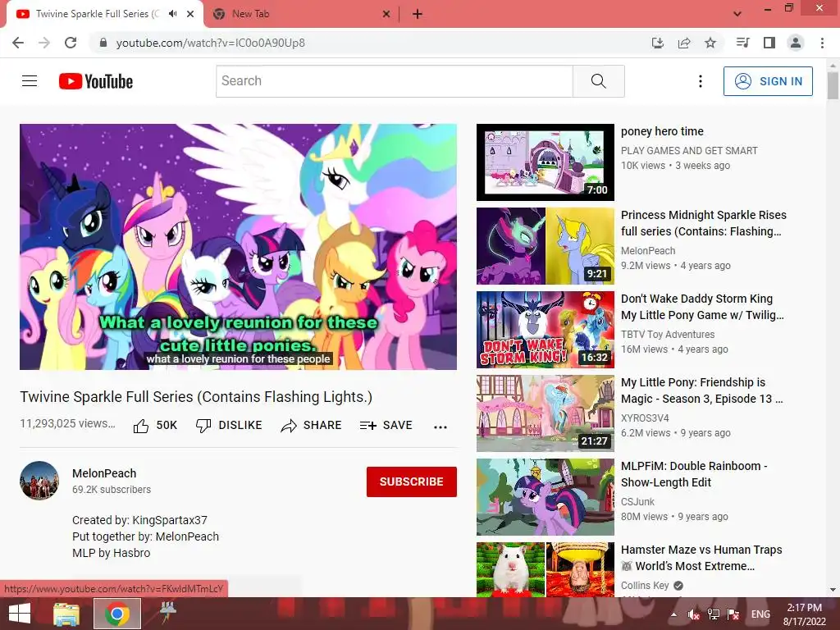Screen dimensions: 840x630
Task: Click the search magnifier button
Action: click(x=598, y=81)
